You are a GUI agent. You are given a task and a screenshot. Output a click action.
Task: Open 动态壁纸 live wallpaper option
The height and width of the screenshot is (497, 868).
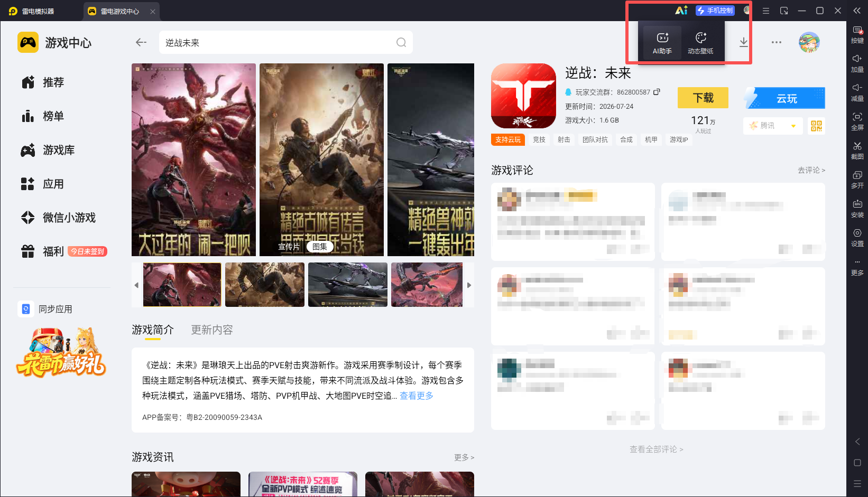(700, 43)
